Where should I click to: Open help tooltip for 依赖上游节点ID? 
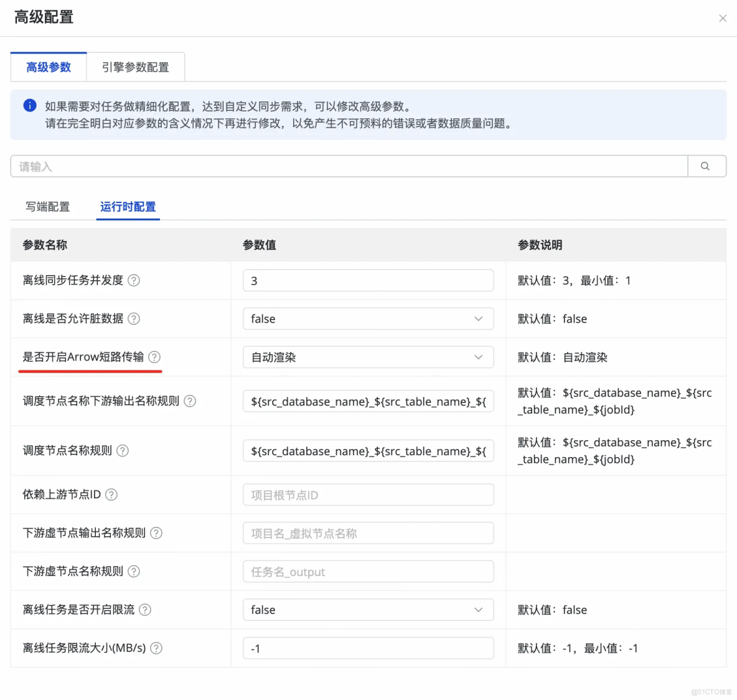(x=111, y=494)
